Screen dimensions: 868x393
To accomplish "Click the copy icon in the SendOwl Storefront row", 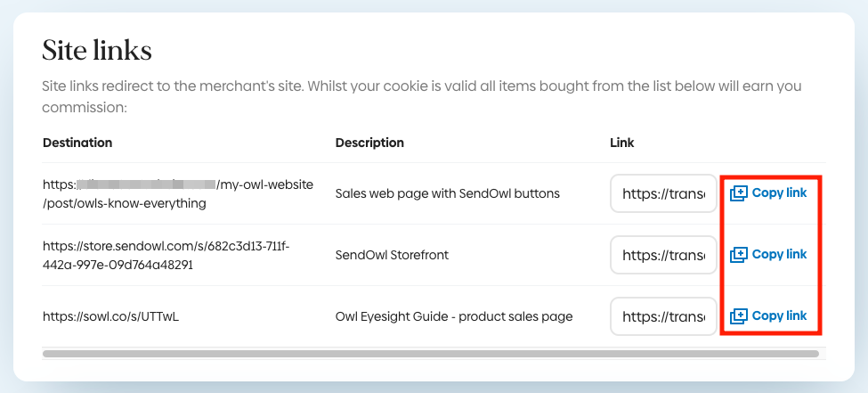I will (738, 255).
